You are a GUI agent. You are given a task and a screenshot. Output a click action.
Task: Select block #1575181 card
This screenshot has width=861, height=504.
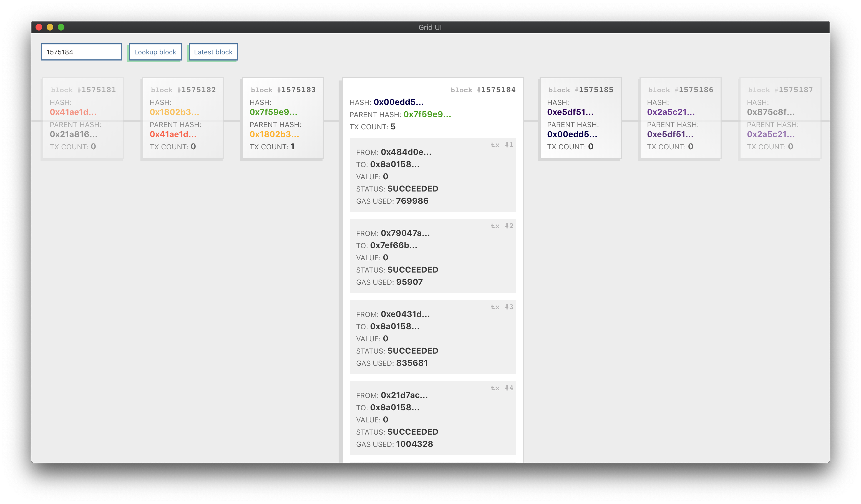tap(82, 118)
